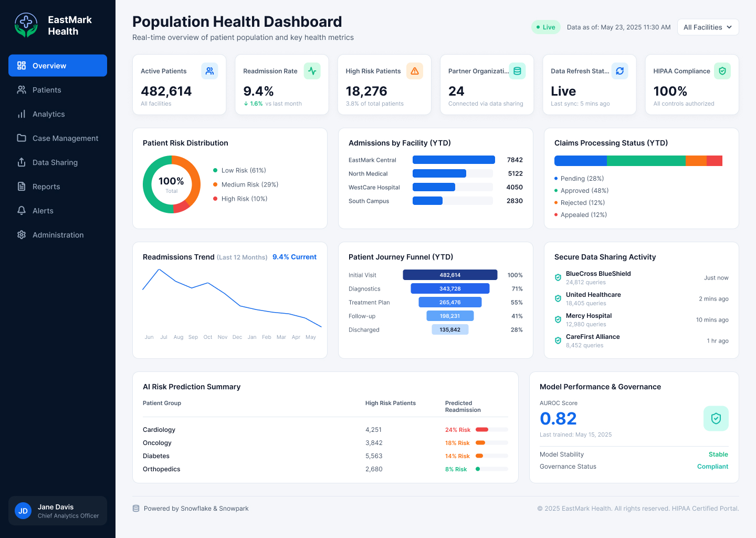Click the Oncology row in risk table
756x538 pixels.
point(325,443)
